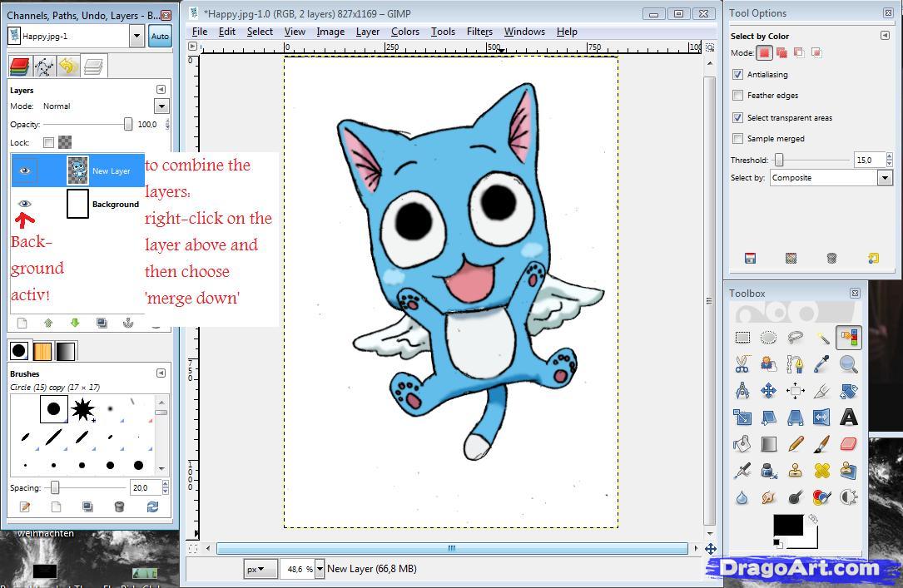Enable Feather edges option
The image size is (903, 588).
coord(737,96)
